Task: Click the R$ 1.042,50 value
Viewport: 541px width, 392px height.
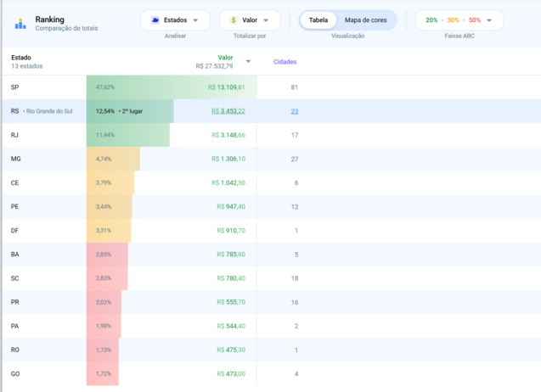Action: 228,182
